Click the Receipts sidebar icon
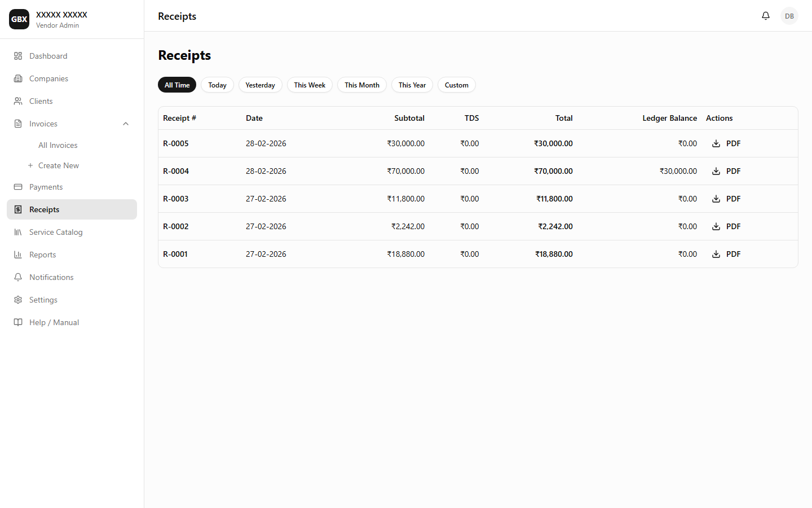 18,209
